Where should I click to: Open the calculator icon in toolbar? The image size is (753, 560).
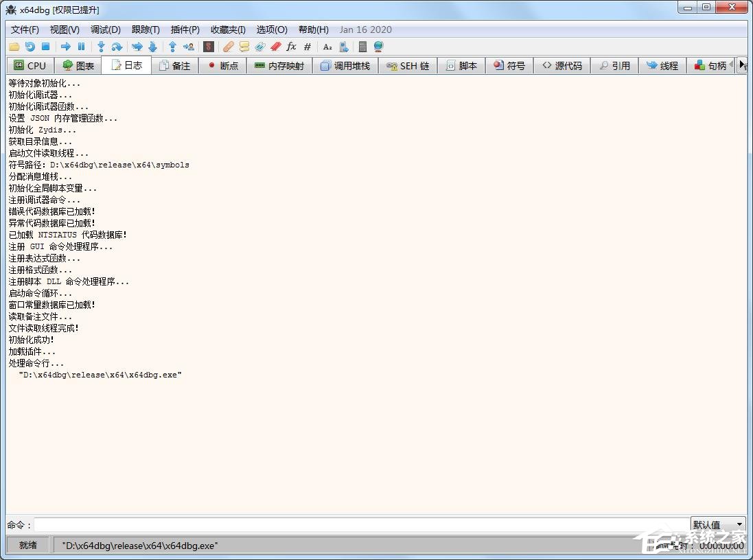point(362,47)
